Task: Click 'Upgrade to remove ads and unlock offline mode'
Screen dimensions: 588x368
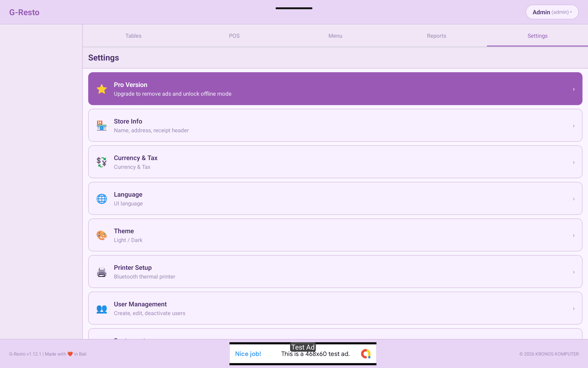Action: coord(172,94)
